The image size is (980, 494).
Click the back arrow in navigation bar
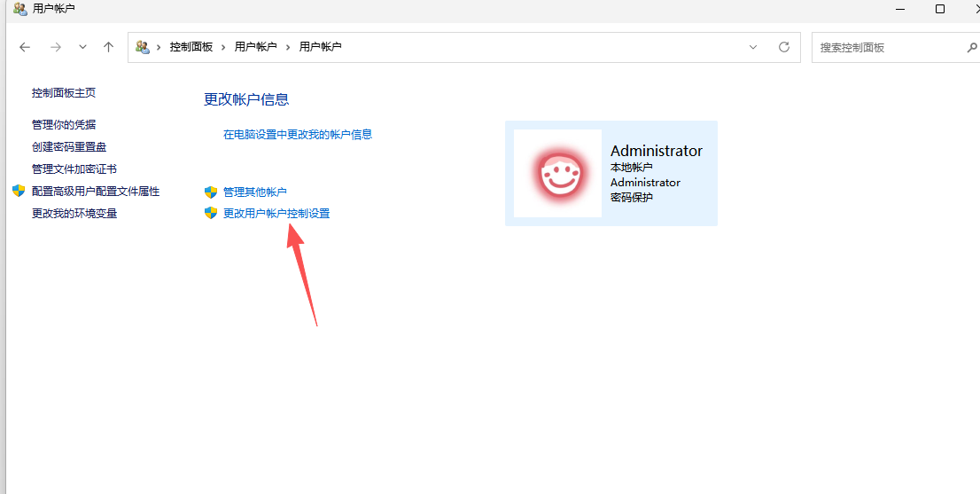[x=25, y=47]
